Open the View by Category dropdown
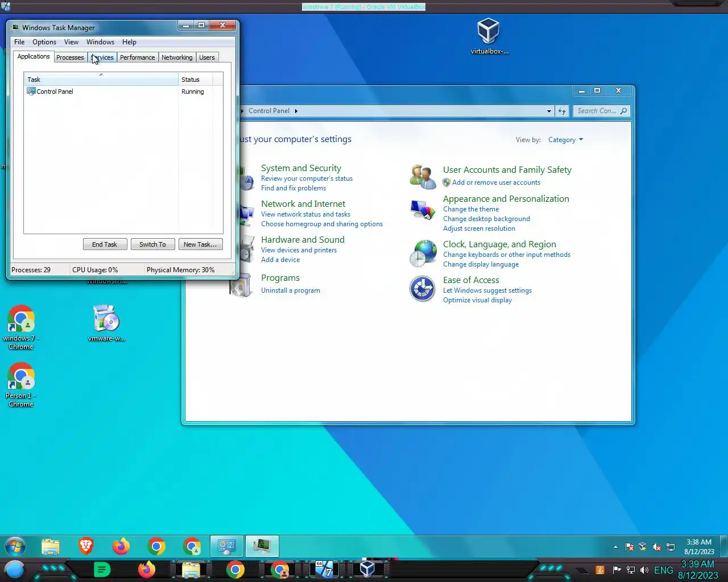 pos(565,140)
